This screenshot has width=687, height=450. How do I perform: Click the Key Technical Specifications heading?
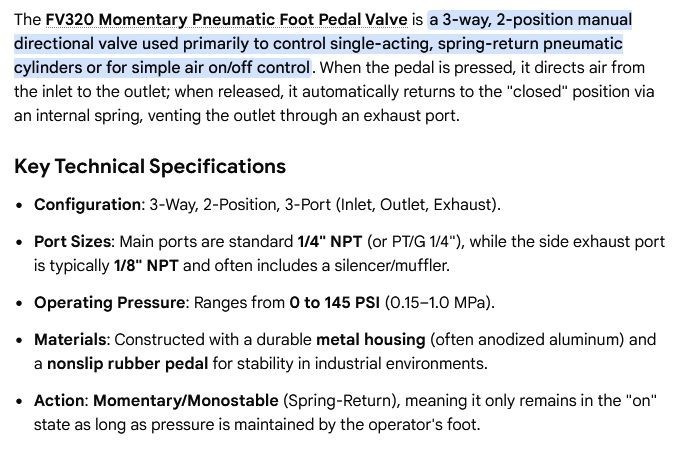(x=150, y=167)
